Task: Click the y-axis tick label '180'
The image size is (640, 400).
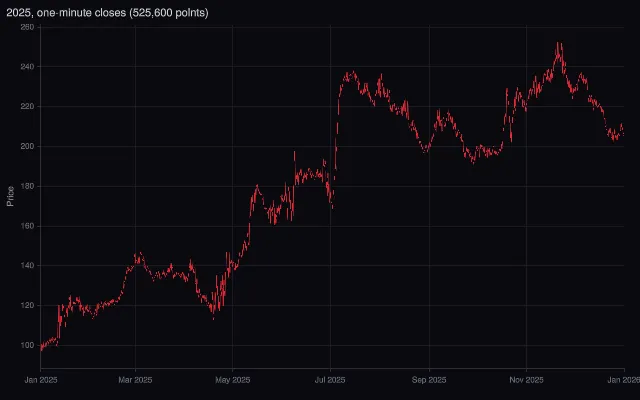Action: (27, 186)
